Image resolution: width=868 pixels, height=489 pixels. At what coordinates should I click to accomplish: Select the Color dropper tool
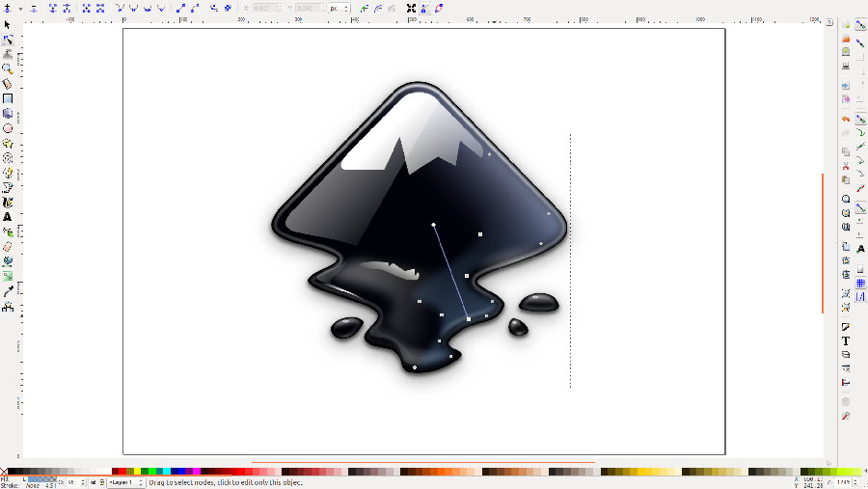(7, 291)
